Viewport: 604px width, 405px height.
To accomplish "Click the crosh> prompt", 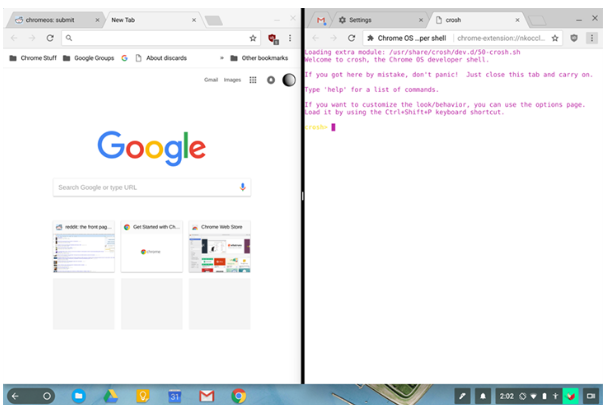I will pyautogui.click(x=316, y=127).
